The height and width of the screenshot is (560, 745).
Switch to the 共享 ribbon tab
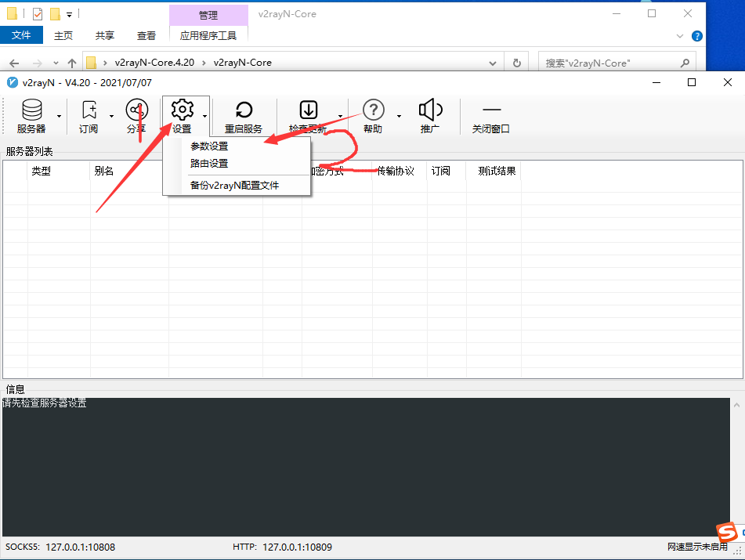tap(104, 35)
